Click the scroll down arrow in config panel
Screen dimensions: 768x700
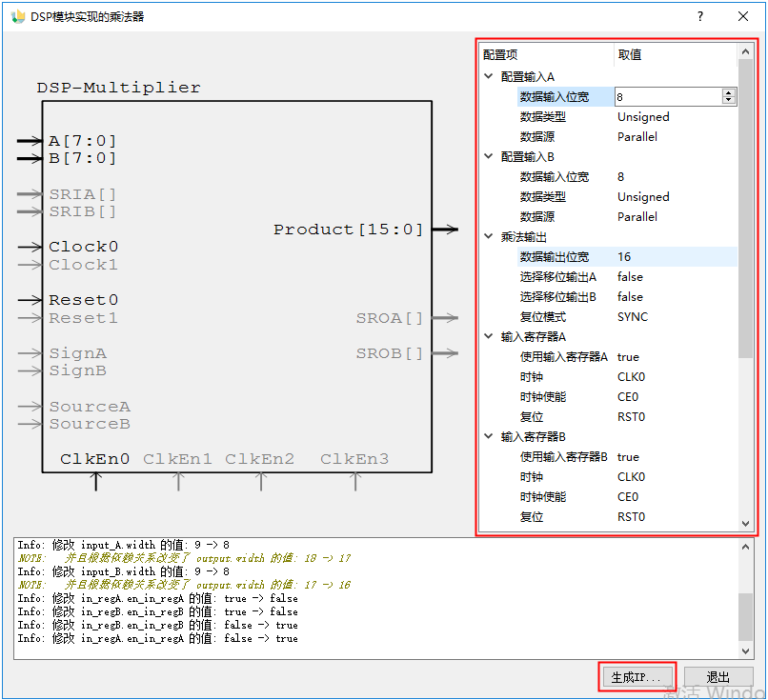coord(745,523)
